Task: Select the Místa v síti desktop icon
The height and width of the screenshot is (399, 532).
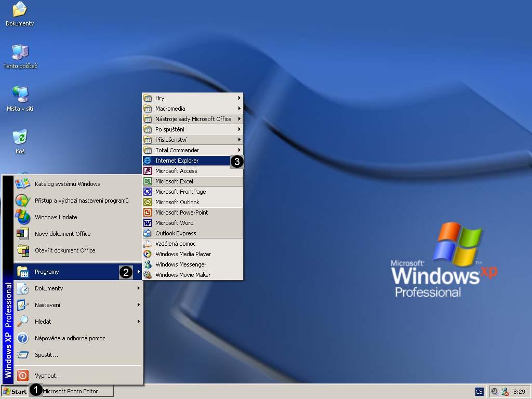Action: 20,99
